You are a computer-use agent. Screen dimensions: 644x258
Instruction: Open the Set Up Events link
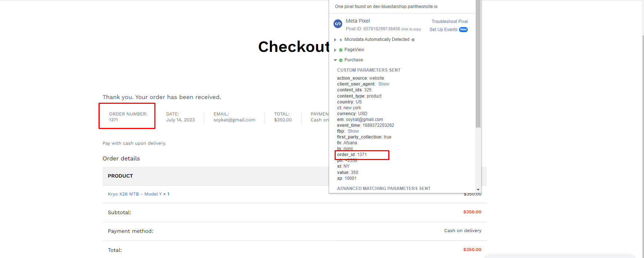[x=443, y=30]
